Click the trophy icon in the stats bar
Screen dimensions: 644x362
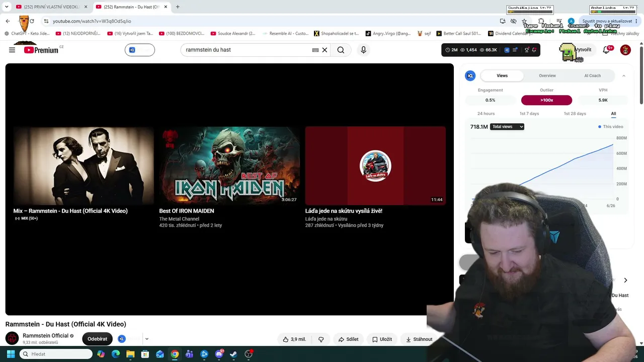click(x=527, y=50)
